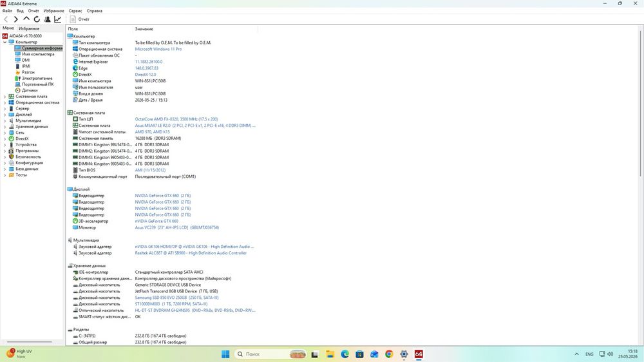Click the volume speaker tray icon
644x362 pixels.
pyautogui.click(x=611, y=354)
